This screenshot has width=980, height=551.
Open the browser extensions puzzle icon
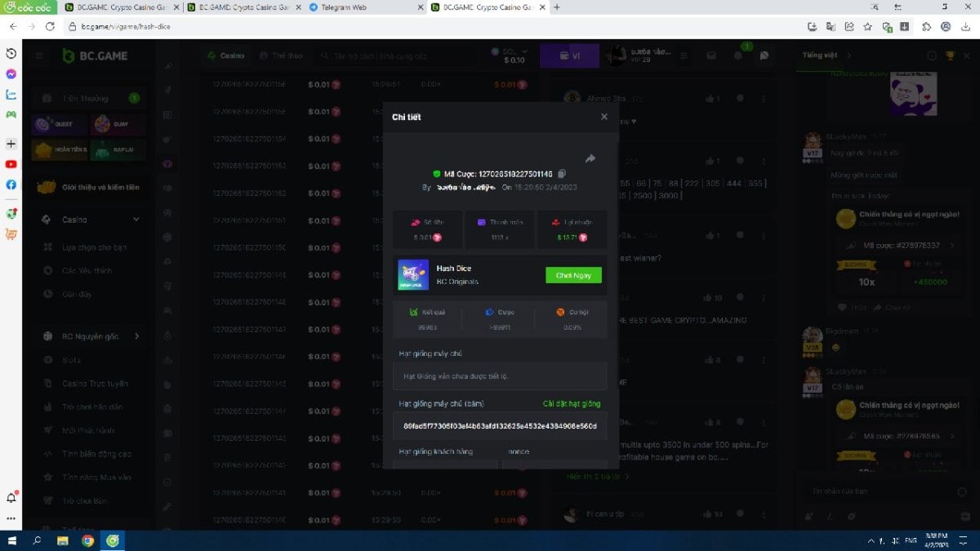coord(926,26)
